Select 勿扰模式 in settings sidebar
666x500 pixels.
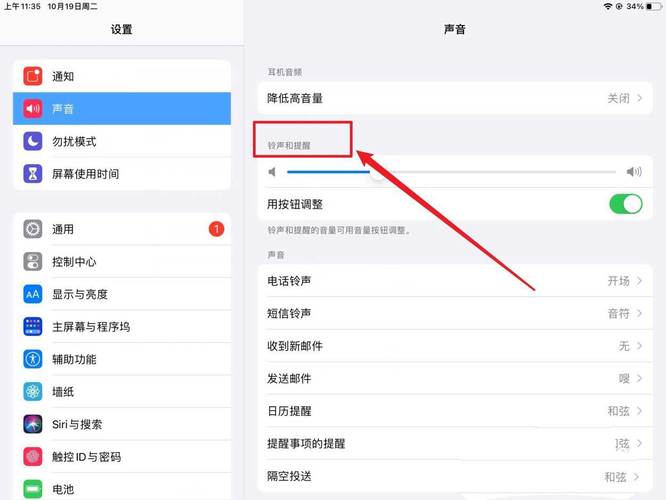(122, 141)
